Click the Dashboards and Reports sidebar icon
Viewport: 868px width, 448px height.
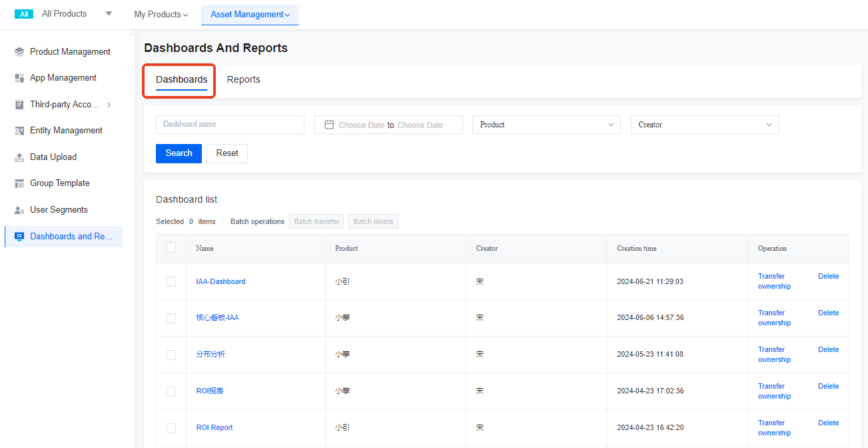click(x=19, y=237)
